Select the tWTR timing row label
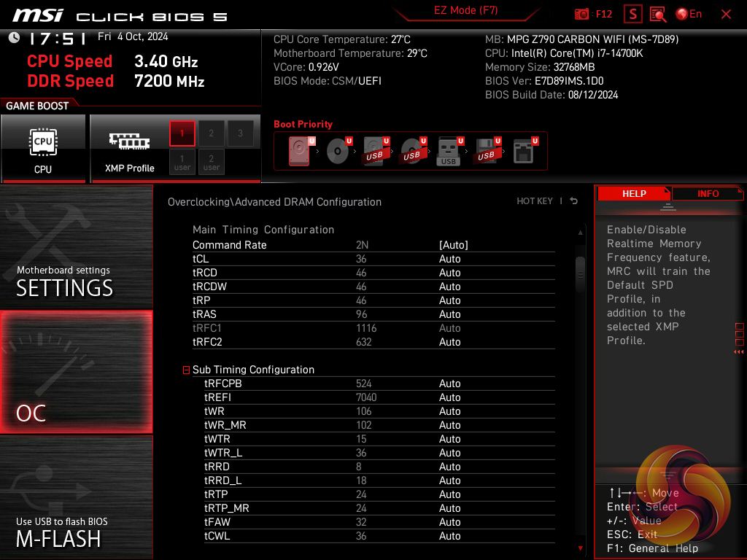The image size is (747, 560). point(217,439)
